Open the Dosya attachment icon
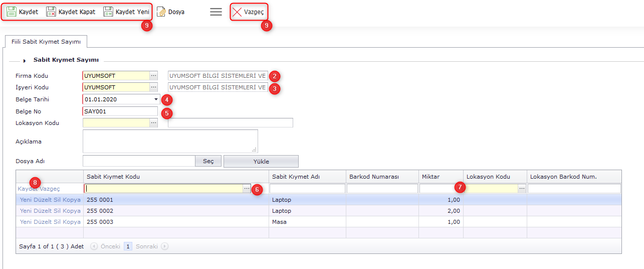The width and height of the screenshot is (644, 269). point(161,12)
